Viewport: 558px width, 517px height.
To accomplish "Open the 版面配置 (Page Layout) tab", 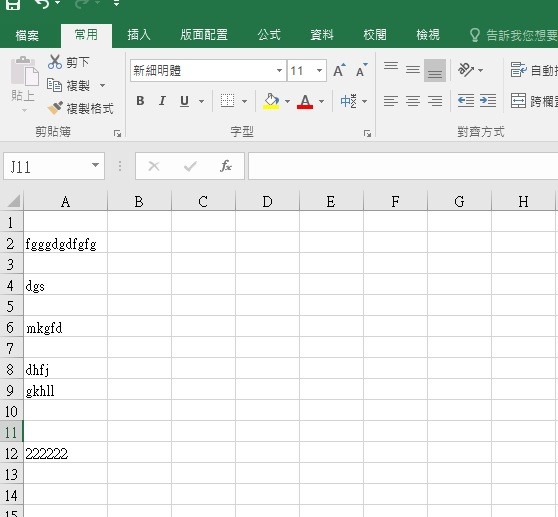I will pos(204,35).
